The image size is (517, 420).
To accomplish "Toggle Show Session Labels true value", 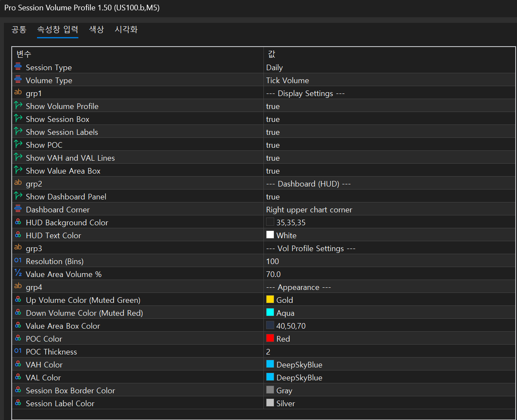I will click(273, 132).
